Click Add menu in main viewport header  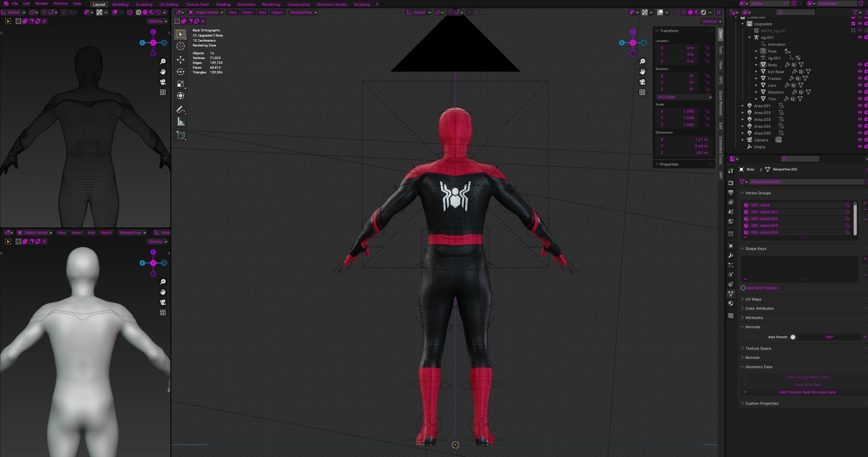(262, 12)
